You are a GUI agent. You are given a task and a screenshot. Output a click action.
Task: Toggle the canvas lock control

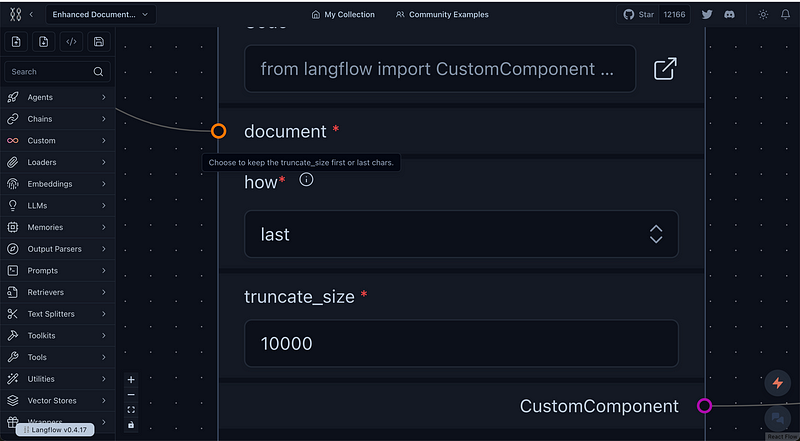coord(131,425)
